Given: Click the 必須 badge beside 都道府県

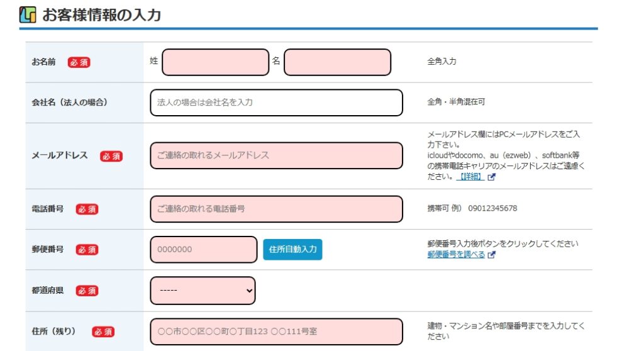Looking at the screenshot, I should (87, 291).
